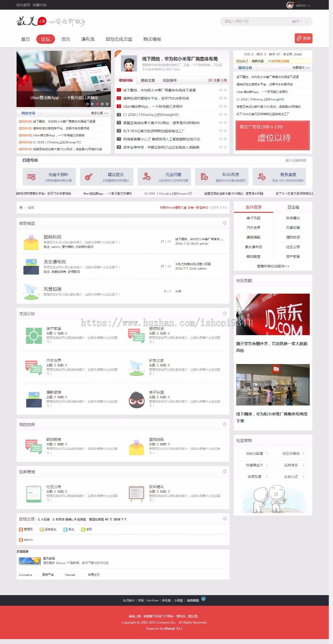This screenshot has height=644, width=333.
Task: Click the search input field
Action: 255,21
